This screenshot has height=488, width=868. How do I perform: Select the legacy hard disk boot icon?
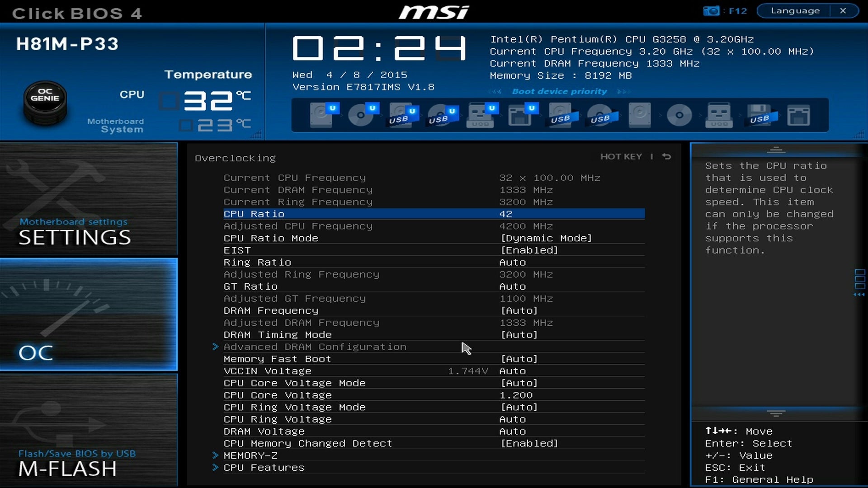640,115
